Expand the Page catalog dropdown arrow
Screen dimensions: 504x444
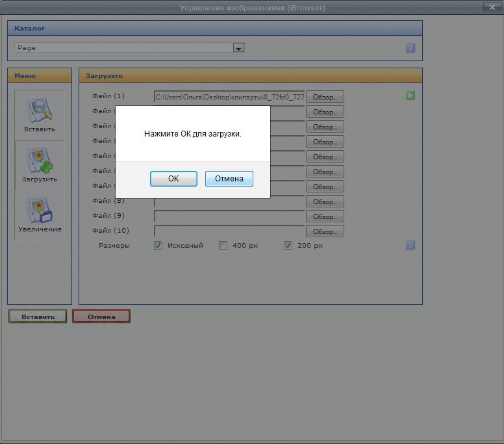tap(238, 48)
